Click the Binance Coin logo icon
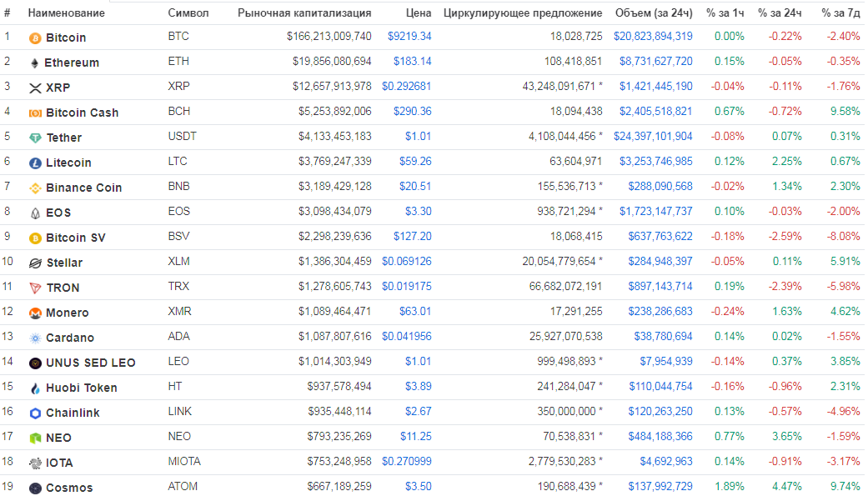This screenshot has height=496, width=868. (x=35, y=188)
